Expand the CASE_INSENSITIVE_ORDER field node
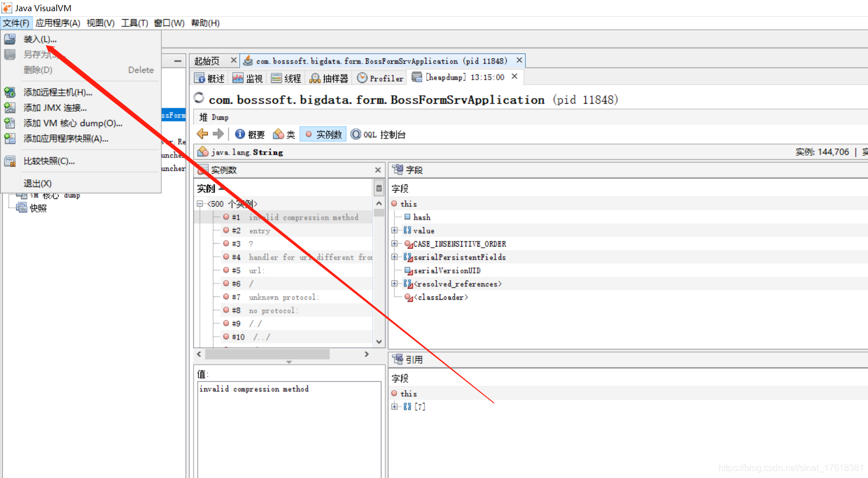This screenshot has width=868, height=478. 395,244
